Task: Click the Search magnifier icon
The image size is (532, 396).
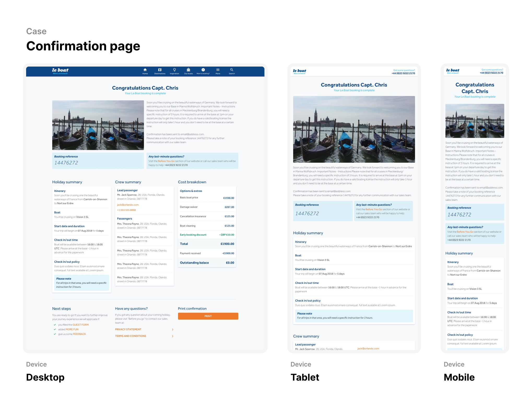Action: [232, 70]
